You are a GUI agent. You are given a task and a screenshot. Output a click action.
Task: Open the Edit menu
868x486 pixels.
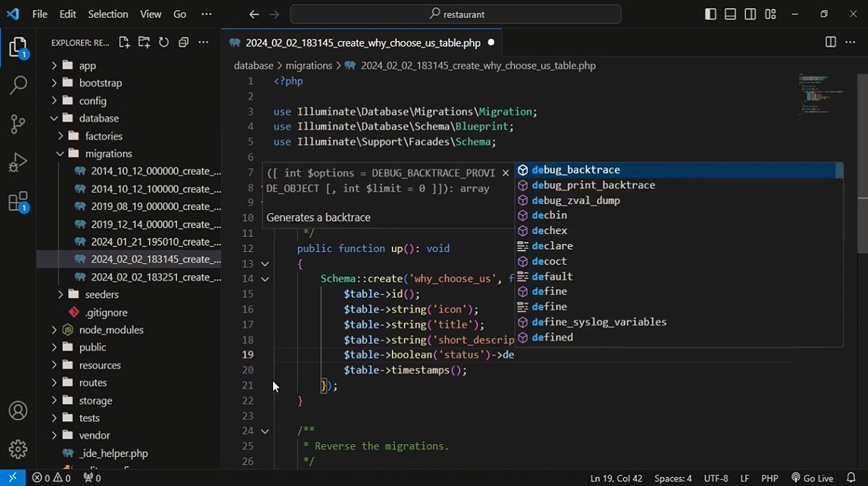(67, 14)
